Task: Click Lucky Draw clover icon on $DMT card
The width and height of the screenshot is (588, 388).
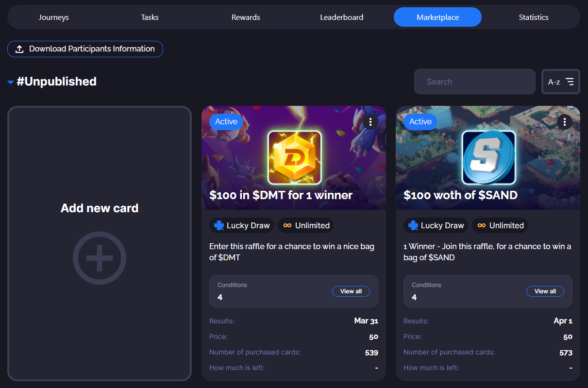Action: (219, 225)
